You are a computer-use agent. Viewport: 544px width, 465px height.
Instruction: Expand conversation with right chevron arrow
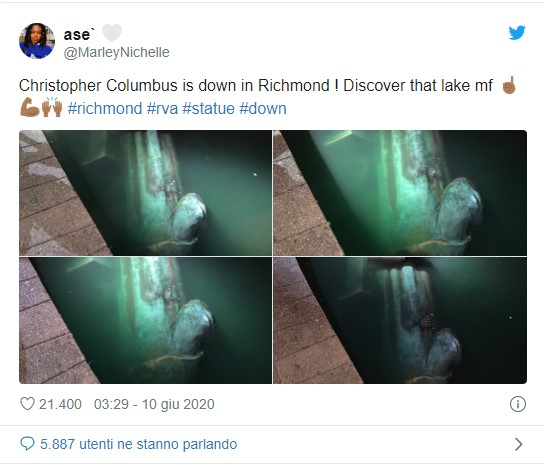click(519, 444)
